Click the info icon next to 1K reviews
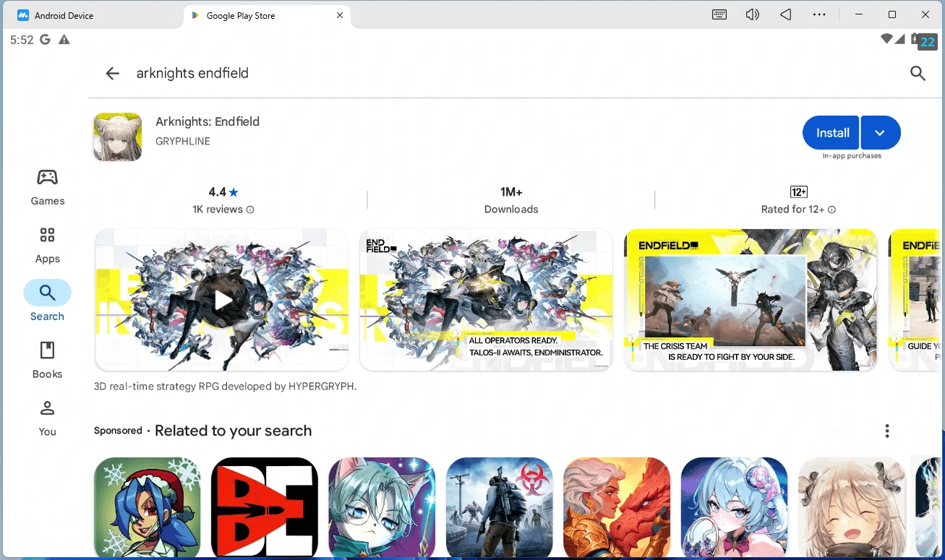The height and width of the screenshot is (560, 945). pos(249,210)
